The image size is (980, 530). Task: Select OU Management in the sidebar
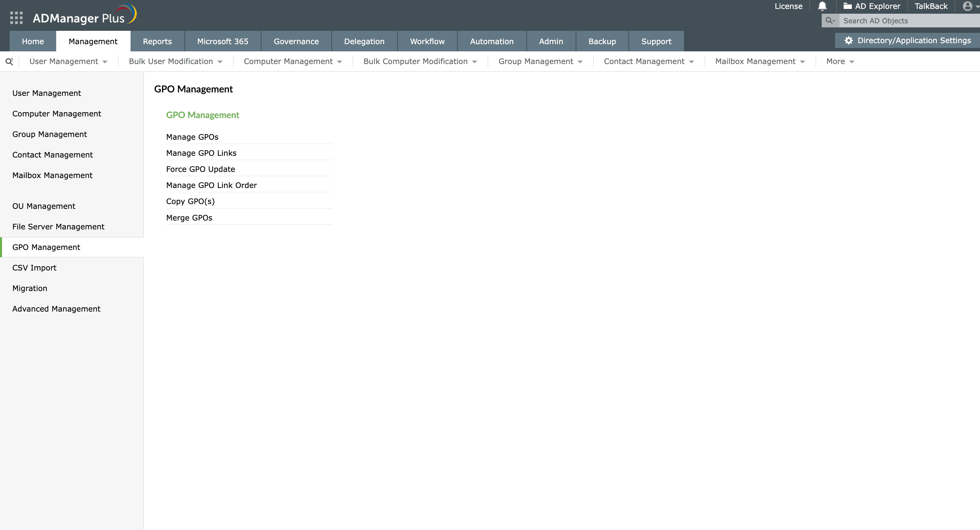[44, 206]
